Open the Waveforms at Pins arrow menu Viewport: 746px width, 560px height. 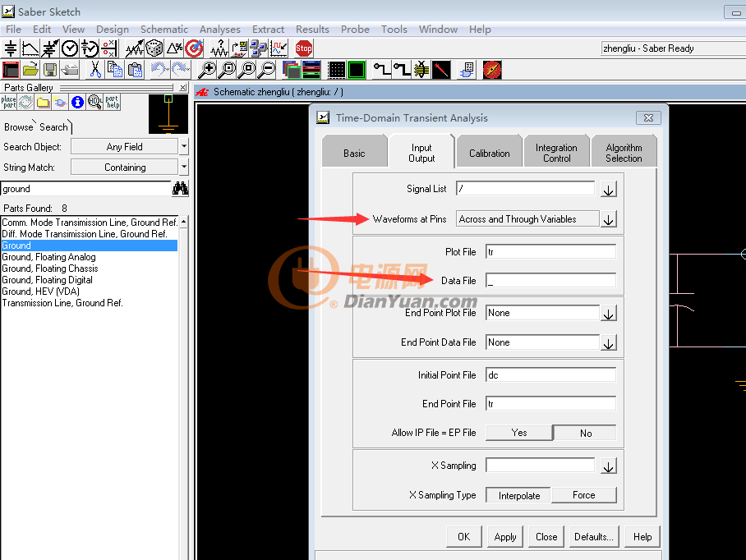[x=609, y=219]
